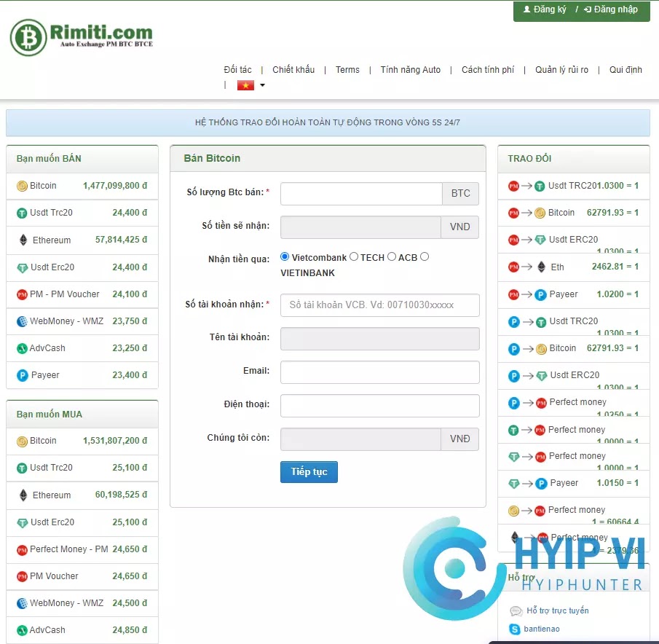
Task: Click the WebMoney - WMZ icon in the BÁN list
Action: (x=22, y=321)
